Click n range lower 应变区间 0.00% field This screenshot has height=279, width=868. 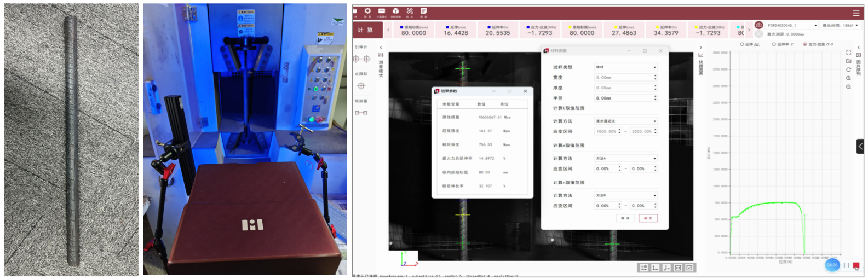point(608,168)
